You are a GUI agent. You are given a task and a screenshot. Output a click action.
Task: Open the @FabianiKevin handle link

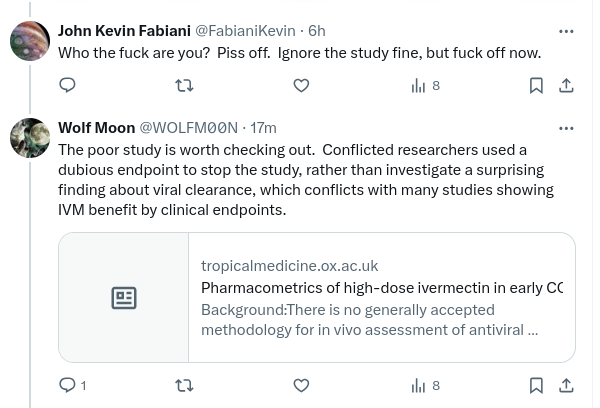coord(245,31)
